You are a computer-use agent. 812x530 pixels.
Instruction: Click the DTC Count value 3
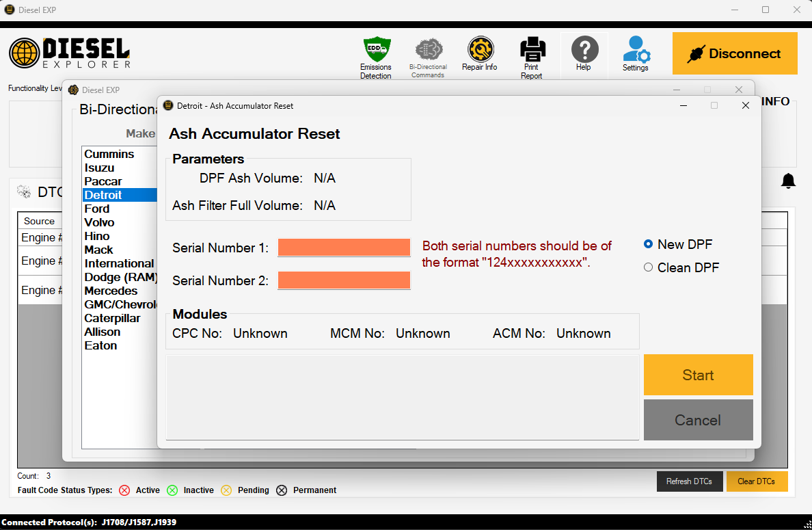pyautogui.click(x=49, y=475)
